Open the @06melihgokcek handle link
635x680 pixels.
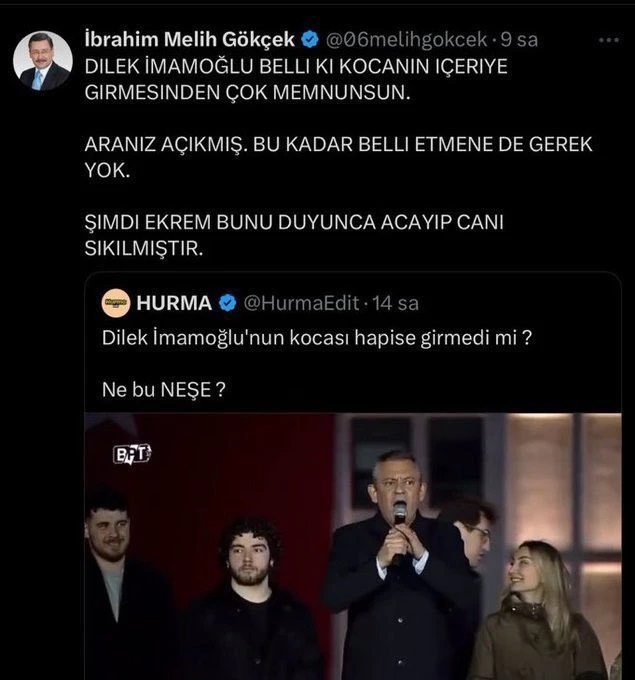[x=408, y=40]
